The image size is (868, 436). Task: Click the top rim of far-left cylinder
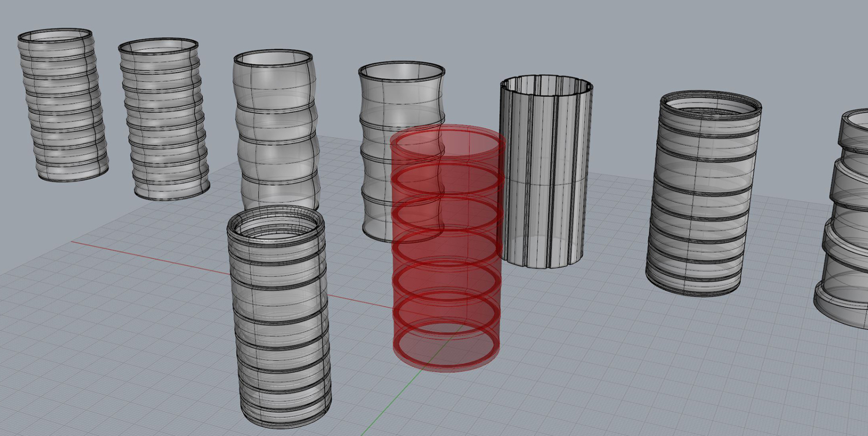(56, 31)
